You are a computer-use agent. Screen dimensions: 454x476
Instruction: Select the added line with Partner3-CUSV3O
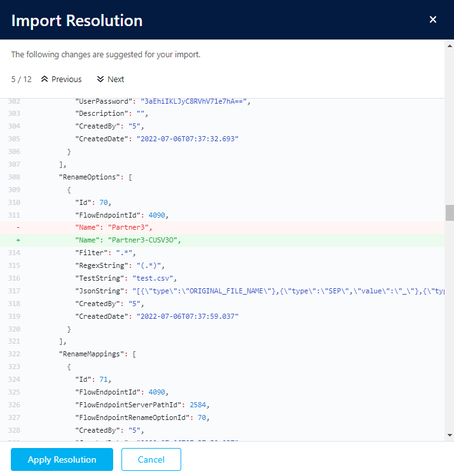(128, 240)
